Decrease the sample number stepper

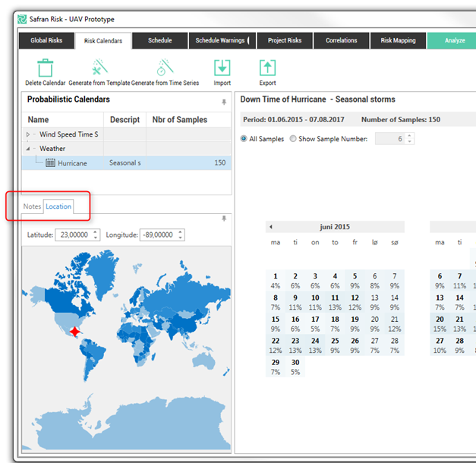(409, 141)
